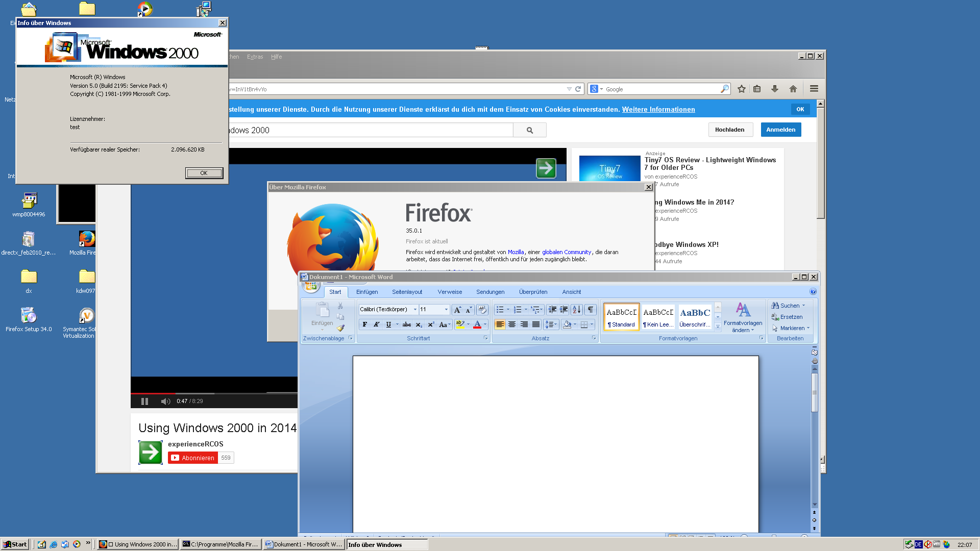Screen dimensions: 980x551
Task: Expand the Suchen dropdown in Word
Action: [803, 306]
